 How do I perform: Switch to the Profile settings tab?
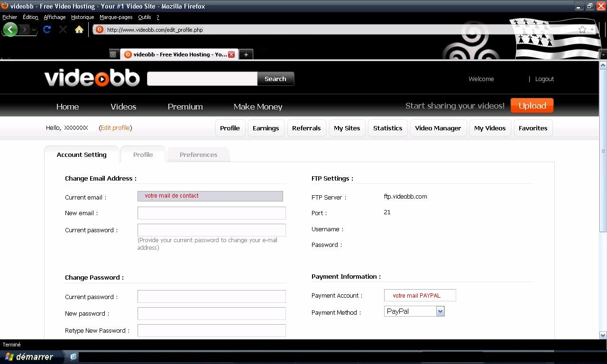click(143, 155)
